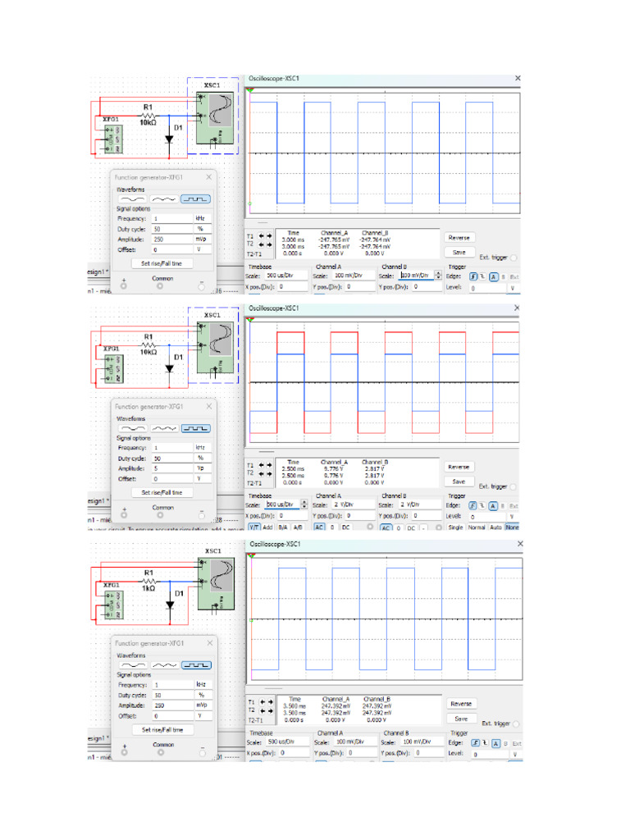Select plus terminal in 5 Vp function generator
The height and width of the screenshot is (840, 630).
click(124, 515)
